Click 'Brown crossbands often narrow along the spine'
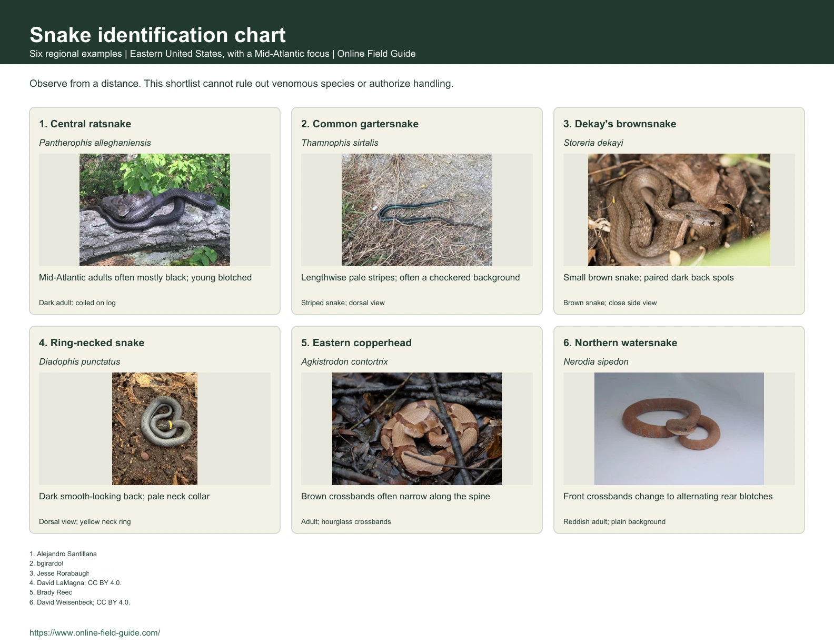The width and height of the screenshot is (834, 644). pos(395,496)
